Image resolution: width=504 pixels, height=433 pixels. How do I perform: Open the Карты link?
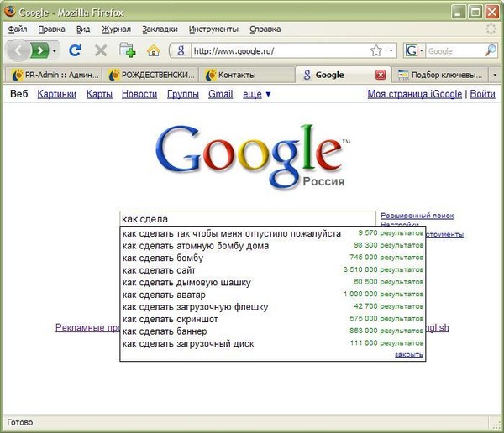(99, 94)
